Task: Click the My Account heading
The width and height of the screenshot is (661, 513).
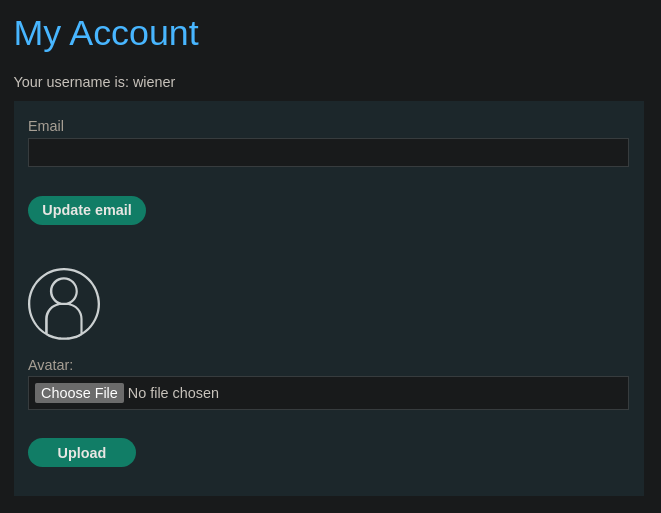Action: click(x=106, y=34)
